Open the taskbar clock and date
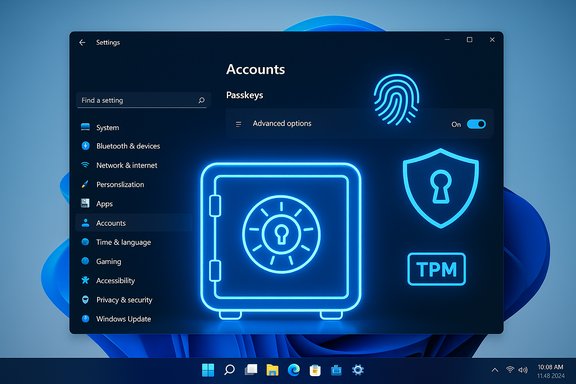576x384 pixels. pyautogui.click(x=550, y=371)
